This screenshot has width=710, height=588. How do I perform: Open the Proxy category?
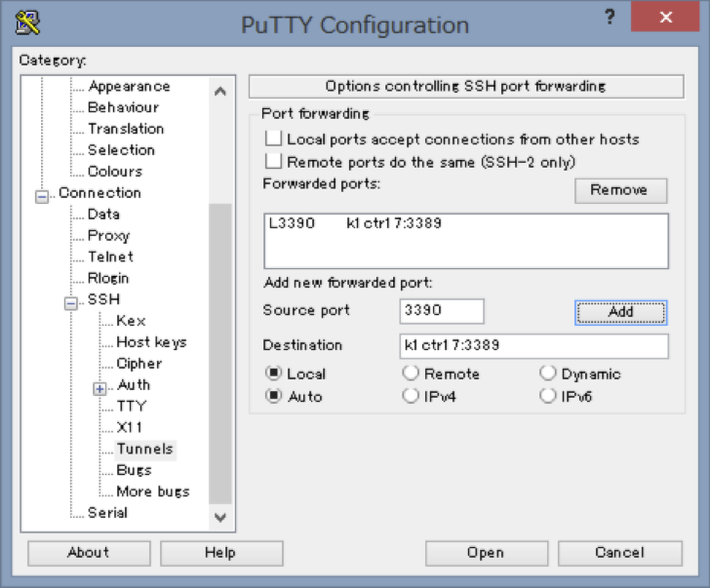(x=108, y=235)
